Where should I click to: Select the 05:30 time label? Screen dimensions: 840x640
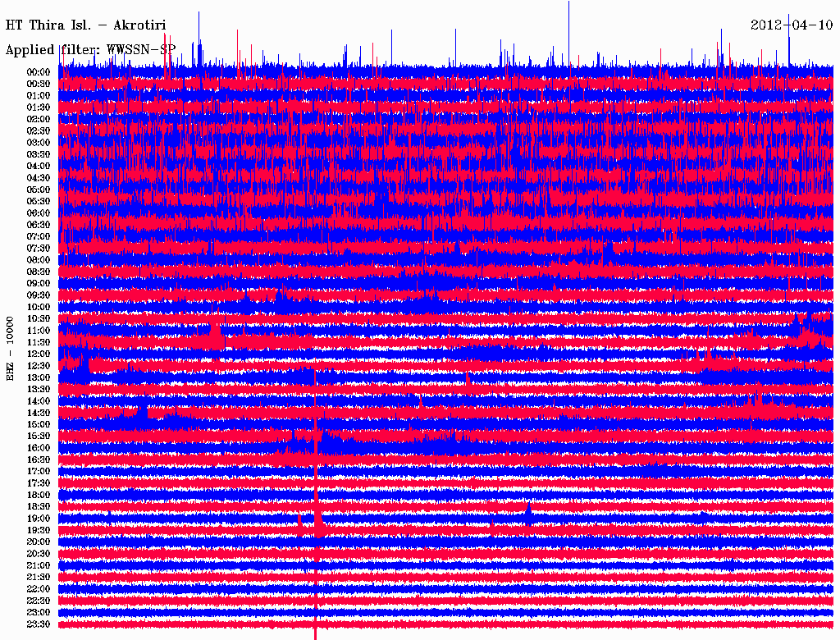(39, 202)
